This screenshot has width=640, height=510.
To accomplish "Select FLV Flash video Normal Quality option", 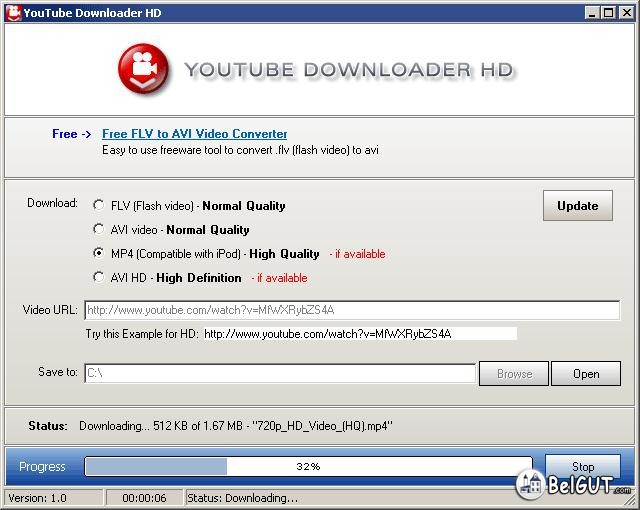I will point(99,206).
